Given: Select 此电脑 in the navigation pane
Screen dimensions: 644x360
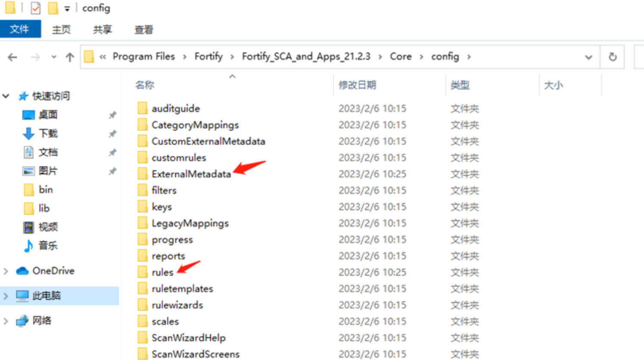Looking at the screenshot, I should [47, 296].
